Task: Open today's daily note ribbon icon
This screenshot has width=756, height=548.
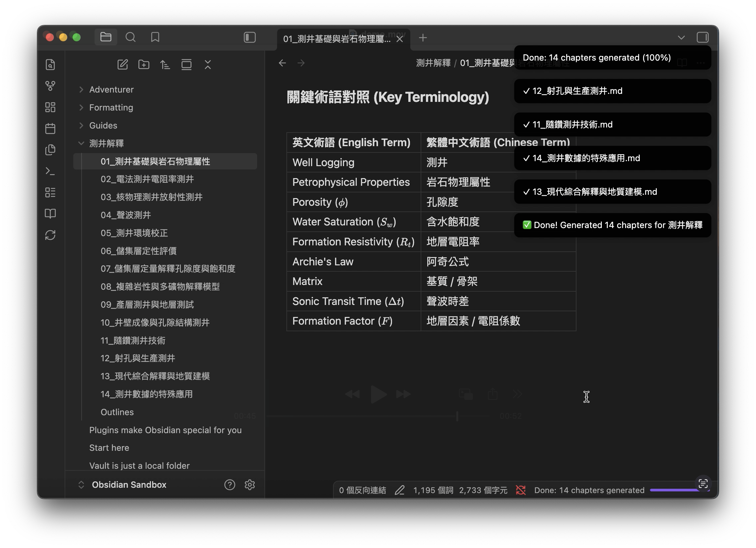Action: click(x=50, y=129)
